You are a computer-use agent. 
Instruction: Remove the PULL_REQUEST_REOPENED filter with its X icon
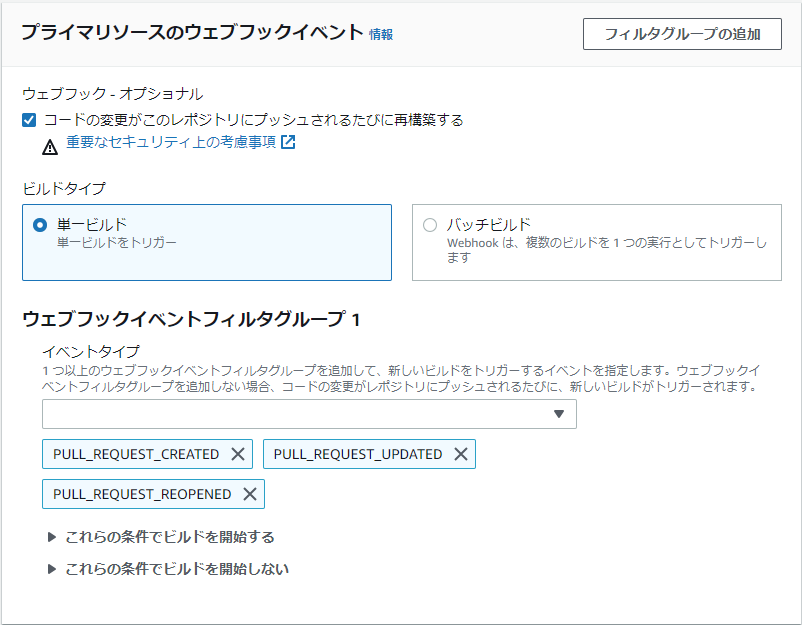click(x=248, y=494)
